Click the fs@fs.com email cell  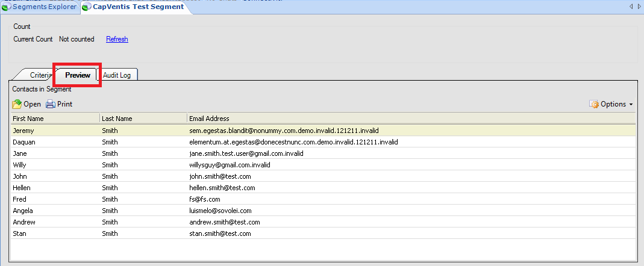click(x=205, y=199)
